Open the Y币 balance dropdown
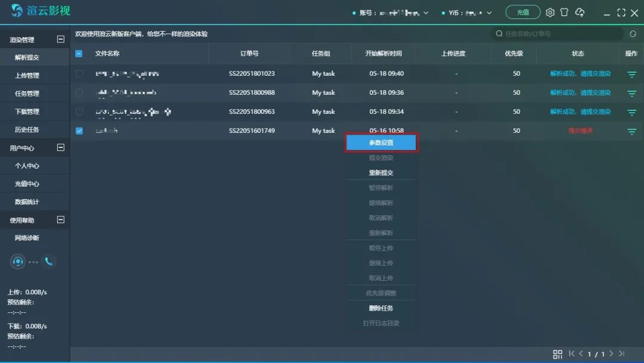Image resolution: width=644 pixels, height=363 pixels. 489,13
